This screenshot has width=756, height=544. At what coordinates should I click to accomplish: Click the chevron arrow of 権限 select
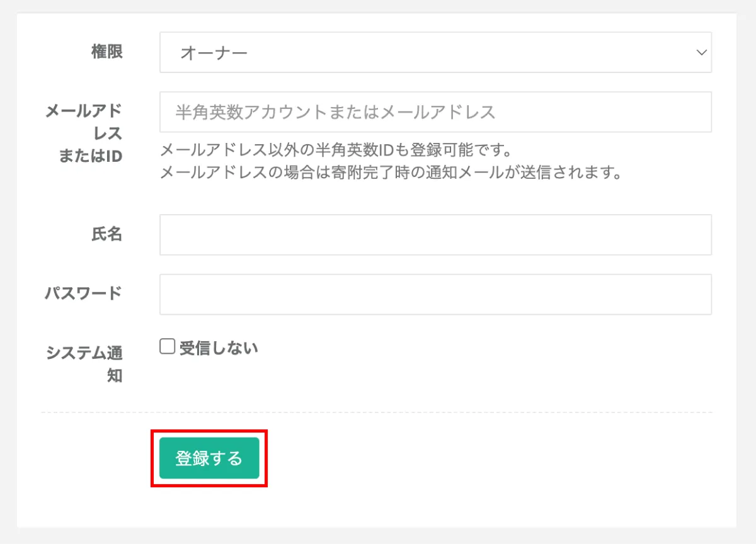701,53
